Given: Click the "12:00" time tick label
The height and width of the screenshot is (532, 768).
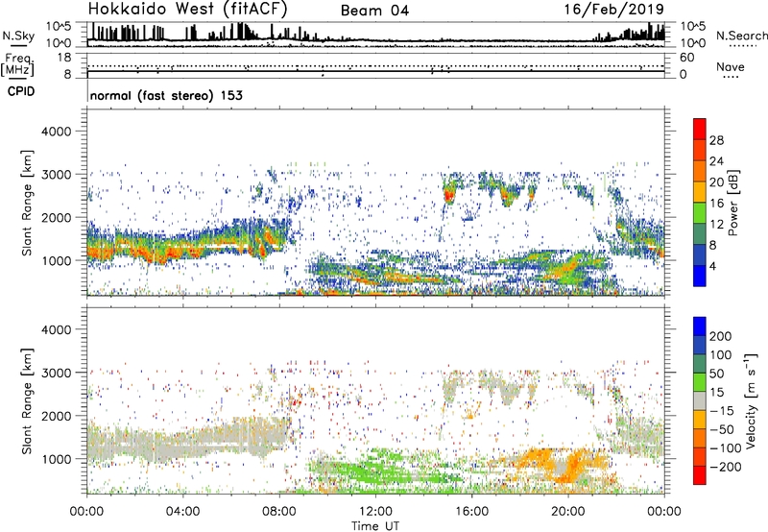Looking at the screenshot, I should click(375, 512).
